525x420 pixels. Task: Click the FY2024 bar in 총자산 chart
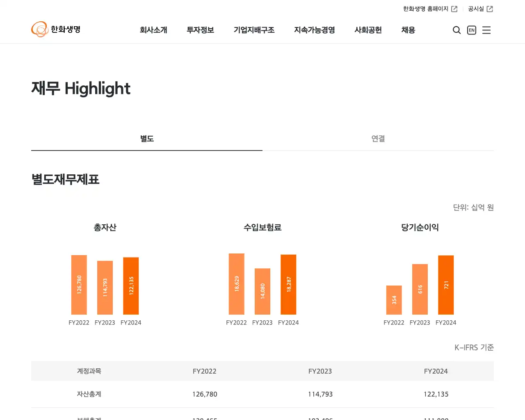coord(131,285)
